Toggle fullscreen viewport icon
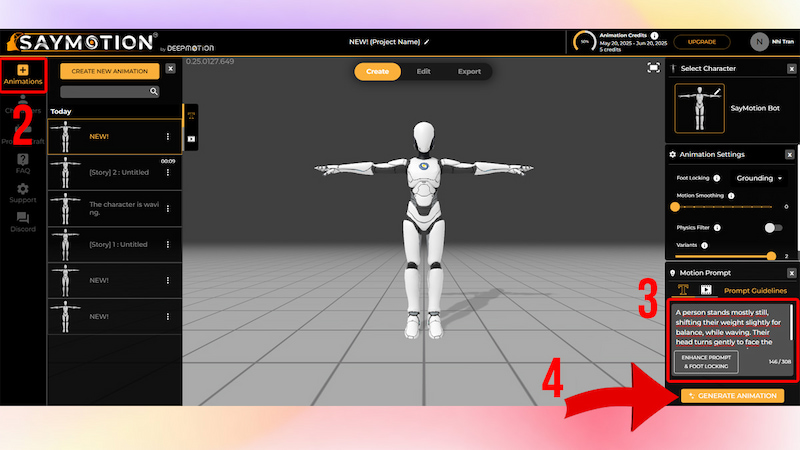Screen dimensions: 800x450 click(653, 68)
